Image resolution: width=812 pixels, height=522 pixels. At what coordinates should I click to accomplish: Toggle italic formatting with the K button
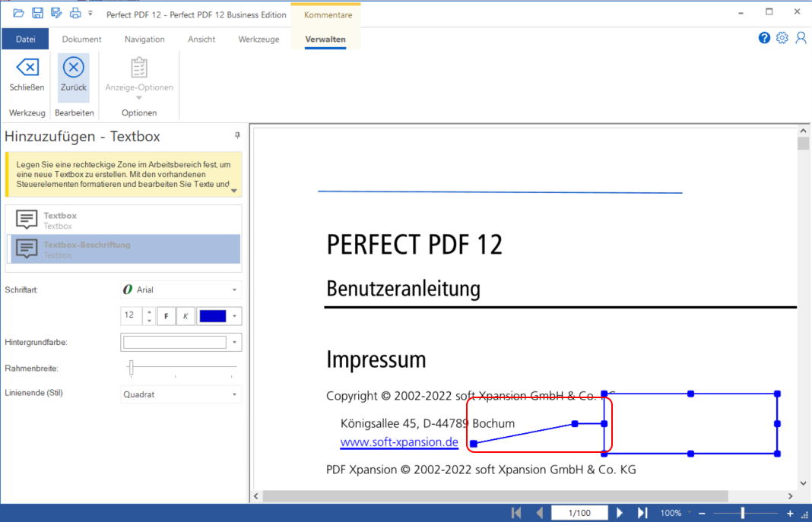click(x=184, y=315)
